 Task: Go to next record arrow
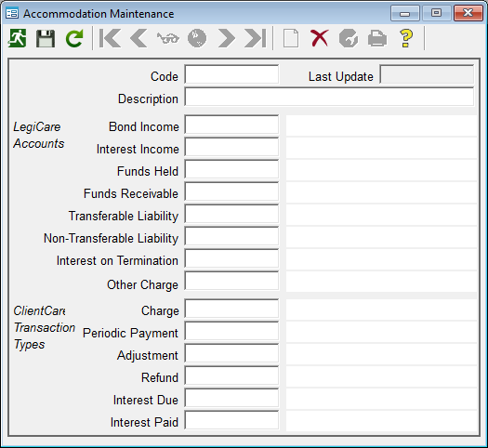tap(227, 38)
